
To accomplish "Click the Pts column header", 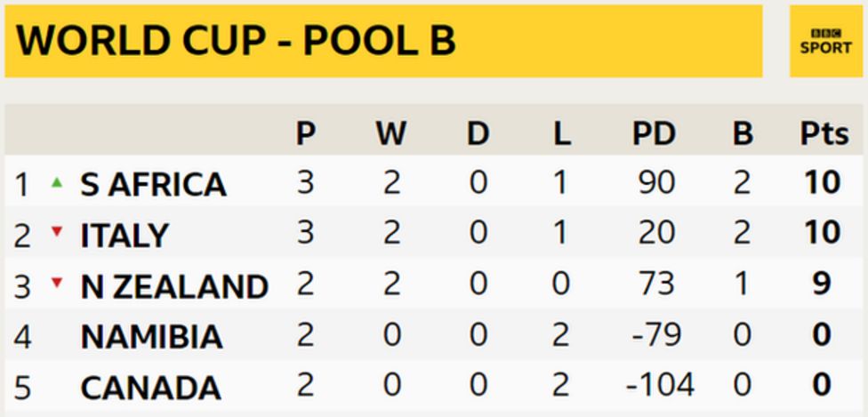I will (x=823, y=133).
